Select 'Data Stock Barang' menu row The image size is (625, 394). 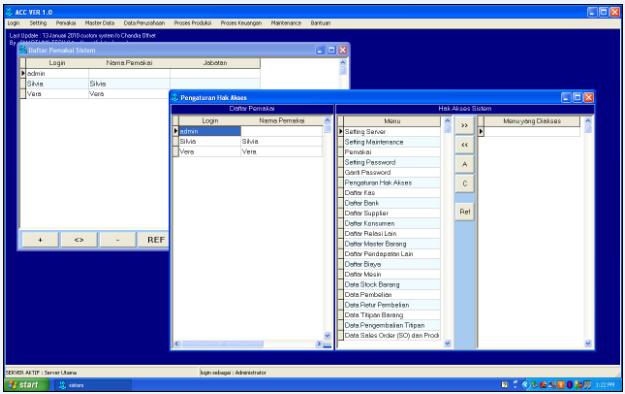392,285
